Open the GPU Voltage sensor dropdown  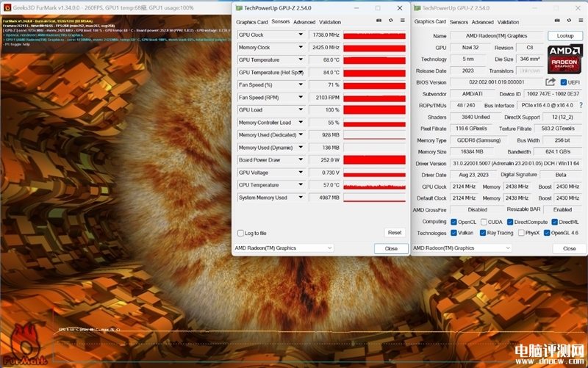click(301, 173)
